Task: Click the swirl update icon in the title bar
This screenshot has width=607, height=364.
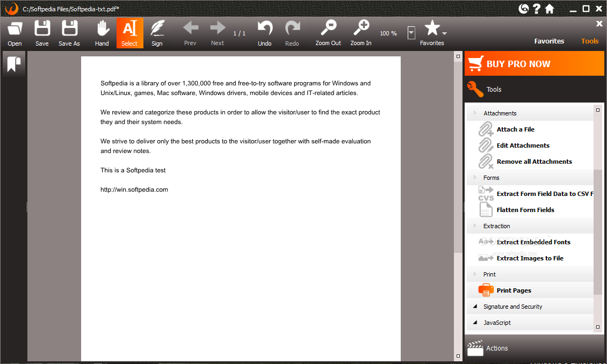Action: pos(524,9)
